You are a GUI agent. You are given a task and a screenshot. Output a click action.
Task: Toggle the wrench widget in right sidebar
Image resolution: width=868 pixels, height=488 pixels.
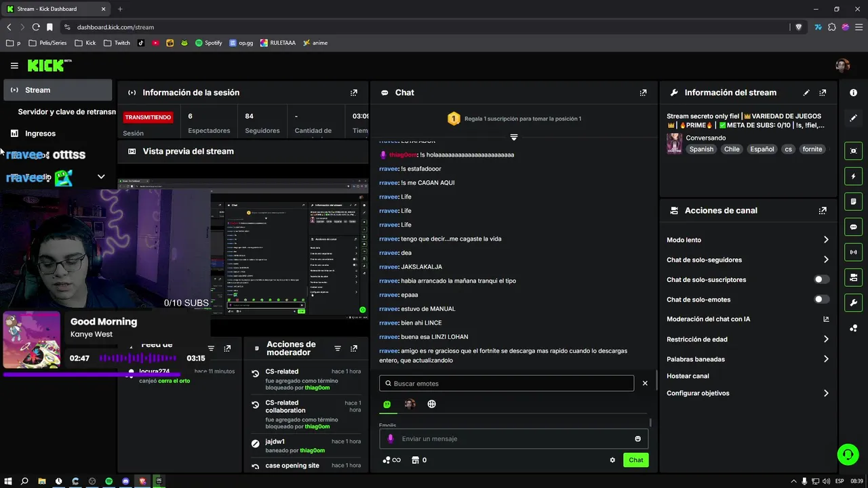853,303
